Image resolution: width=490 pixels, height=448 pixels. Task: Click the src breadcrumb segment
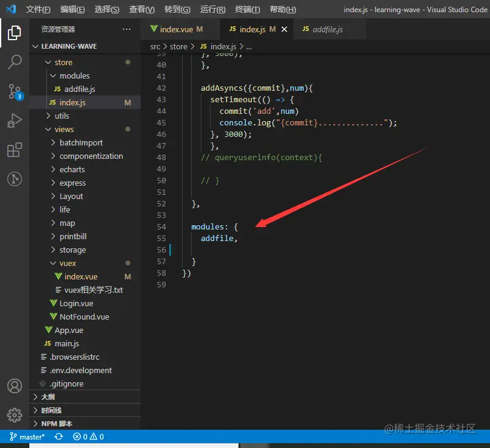(155, 46)
